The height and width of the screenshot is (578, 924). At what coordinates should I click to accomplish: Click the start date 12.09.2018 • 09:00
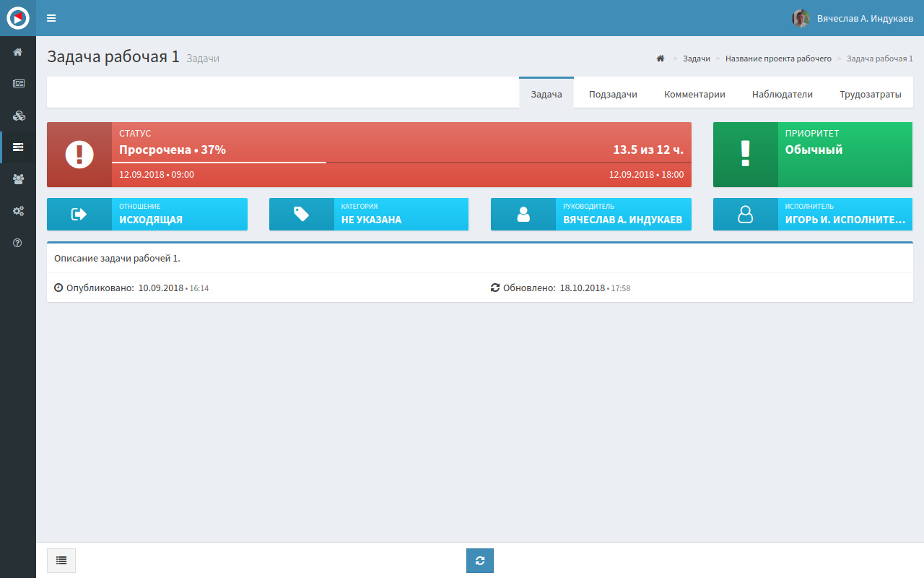(157, 175)
